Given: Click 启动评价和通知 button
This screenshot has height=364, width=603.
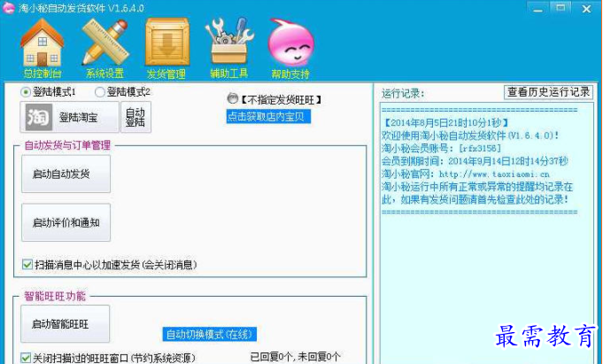Looking at the screenshot, I should point(66,222).
